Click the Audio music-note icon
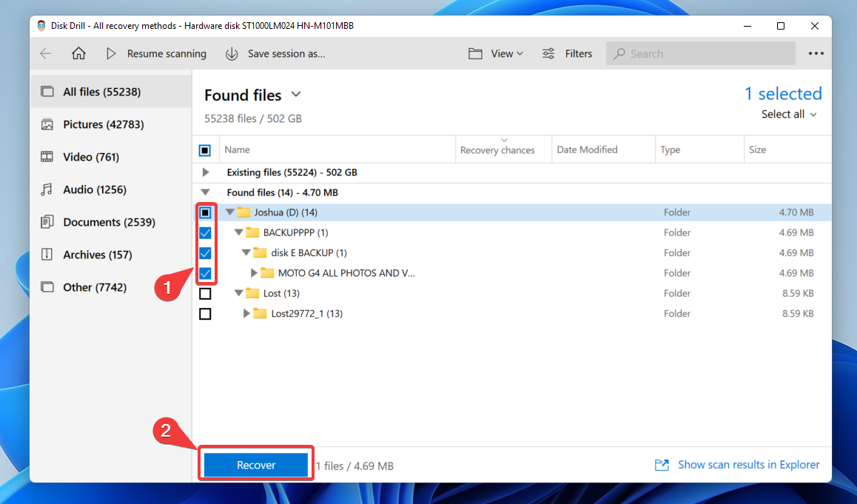Image resolution: width=857 pixels, height=504 pixels. point(47,189)
